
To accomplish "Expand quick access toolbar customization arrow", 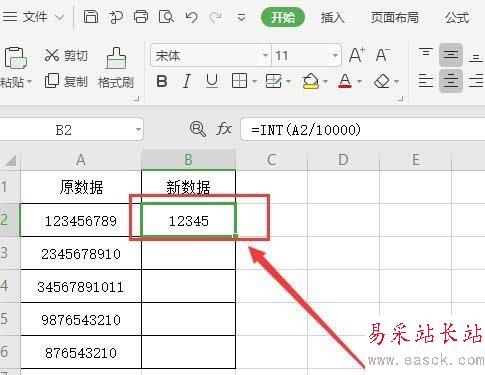I will click(x=241, y=17).
